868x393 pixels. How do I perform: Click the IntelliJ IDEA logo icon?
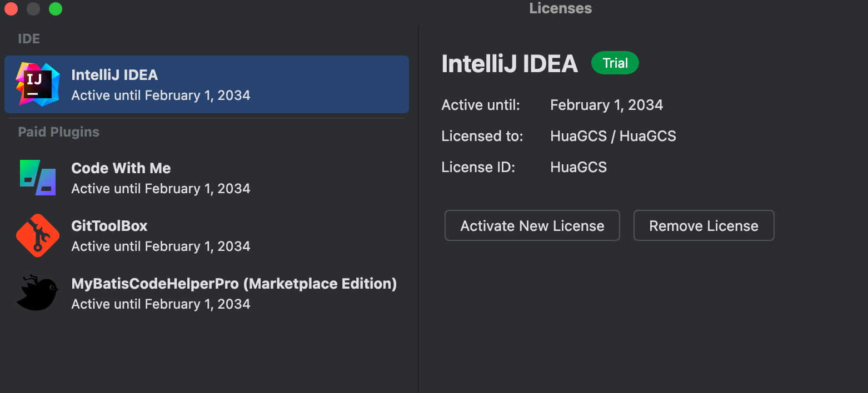pyautogui.click(x=37, y=84)
